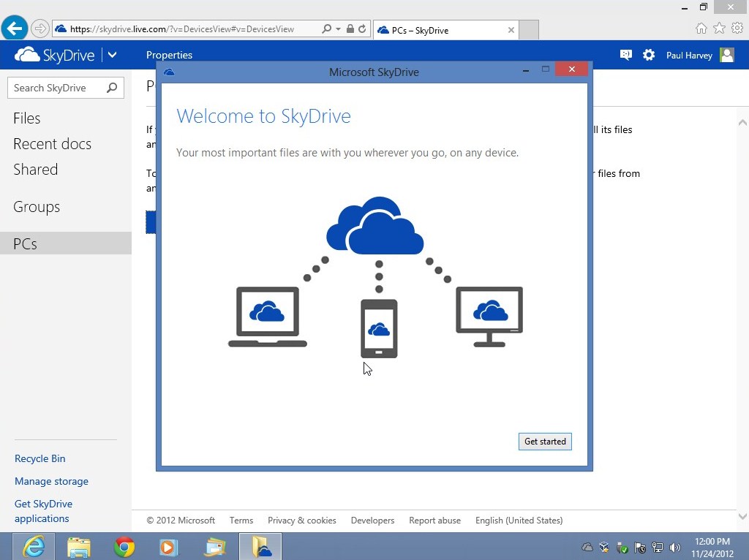This screenshot has height=560, width=749.
Task: Click inside the Search SkyDrive field
Action: tap(57, 88)
